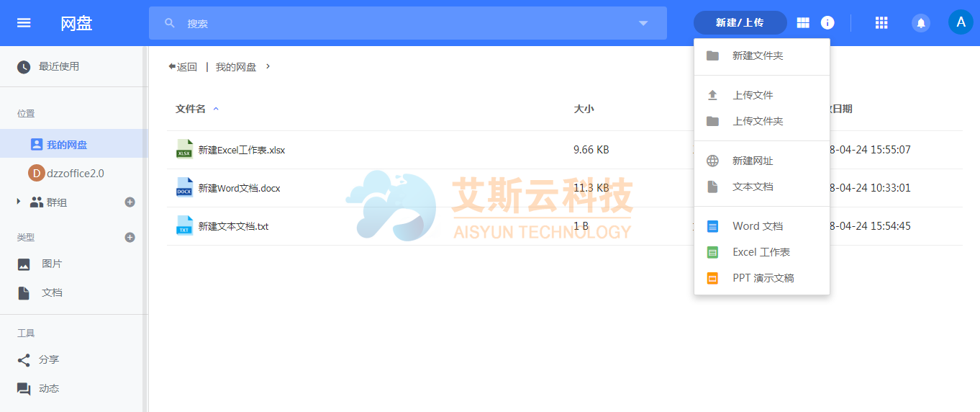Add new type with plus icon

[130, 237]
